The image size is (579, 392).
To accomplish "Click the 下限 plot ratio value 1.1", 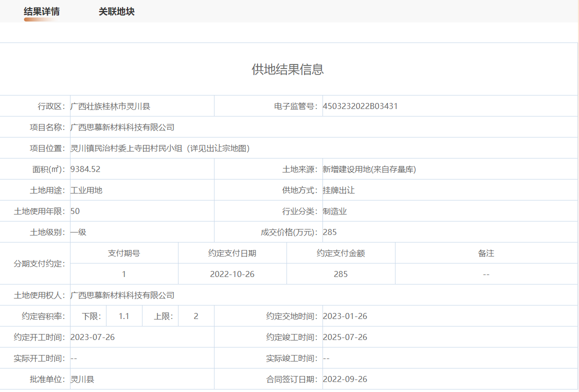I will coord(124,316).
